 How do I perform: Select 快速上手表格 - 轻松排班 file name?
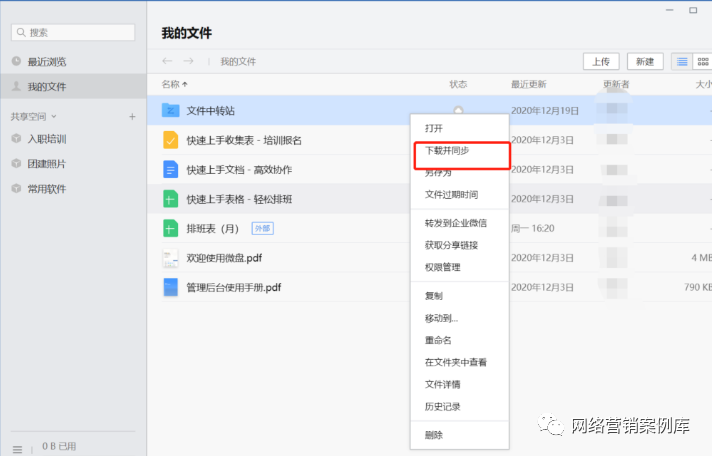(x=239, y=199)
